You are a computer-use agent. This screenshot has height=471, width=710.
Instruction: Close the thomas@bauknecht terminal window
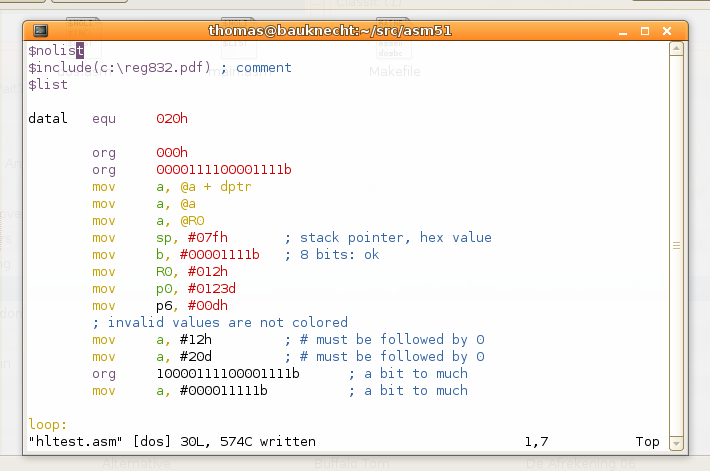[667, 31]
